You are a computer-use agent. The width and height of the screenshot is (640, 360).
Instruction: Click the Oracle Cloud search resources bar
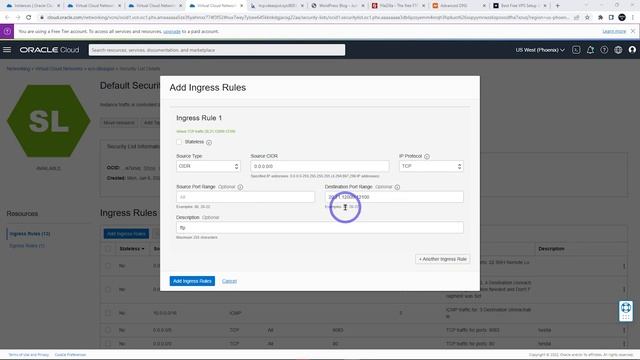pos(217,50)
